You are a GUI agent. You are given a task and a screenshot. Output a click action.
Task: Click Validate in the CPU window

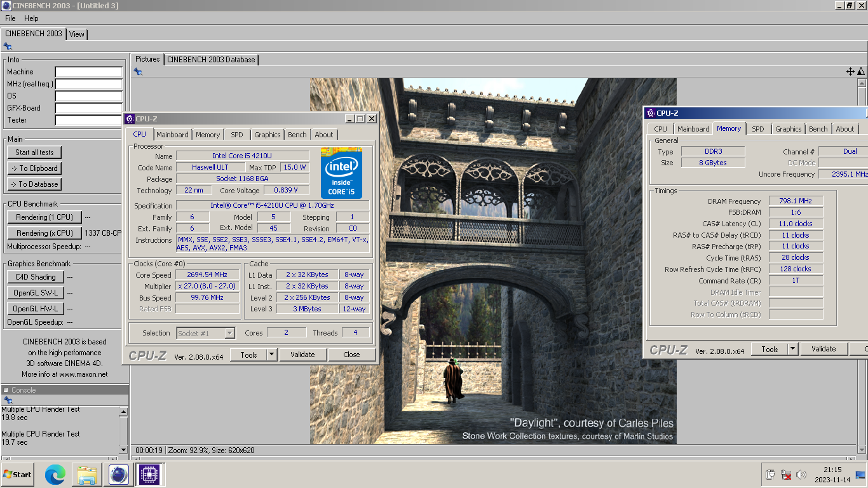click(302, 355)
